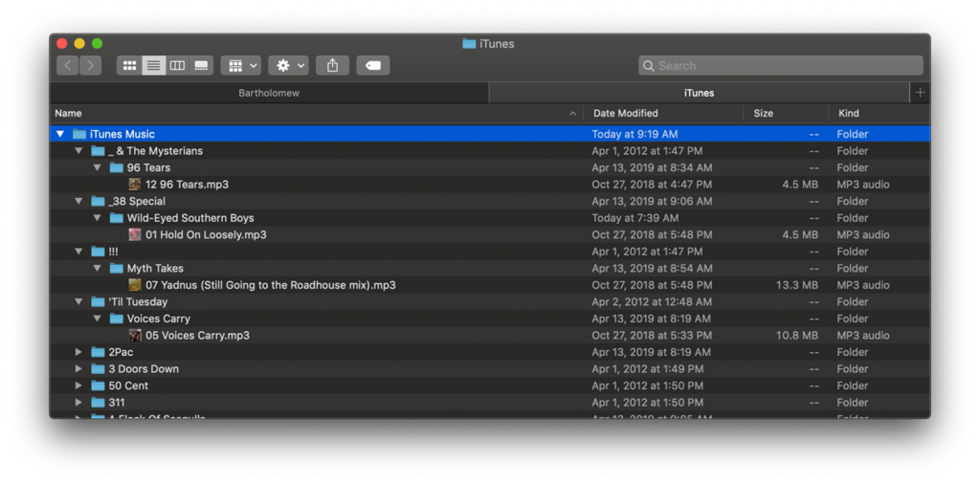Click the Share button icon

tap(332, 66)
